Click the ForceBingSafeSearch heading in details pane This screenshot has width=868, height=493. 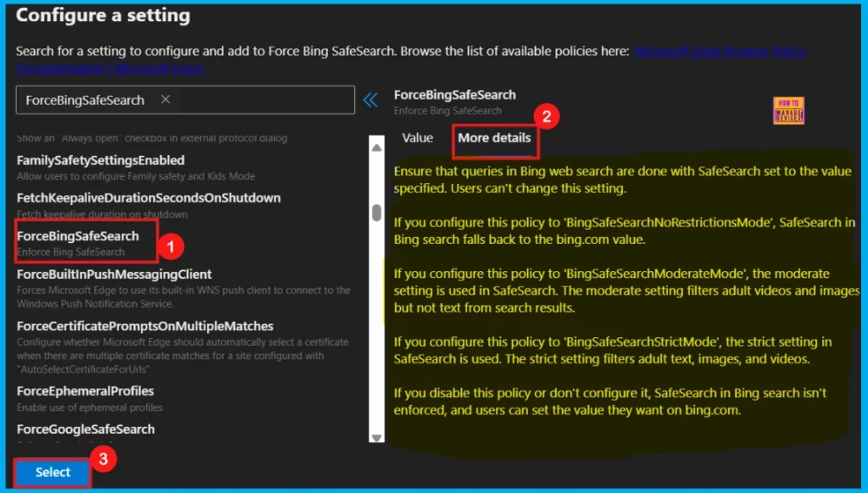455,95
